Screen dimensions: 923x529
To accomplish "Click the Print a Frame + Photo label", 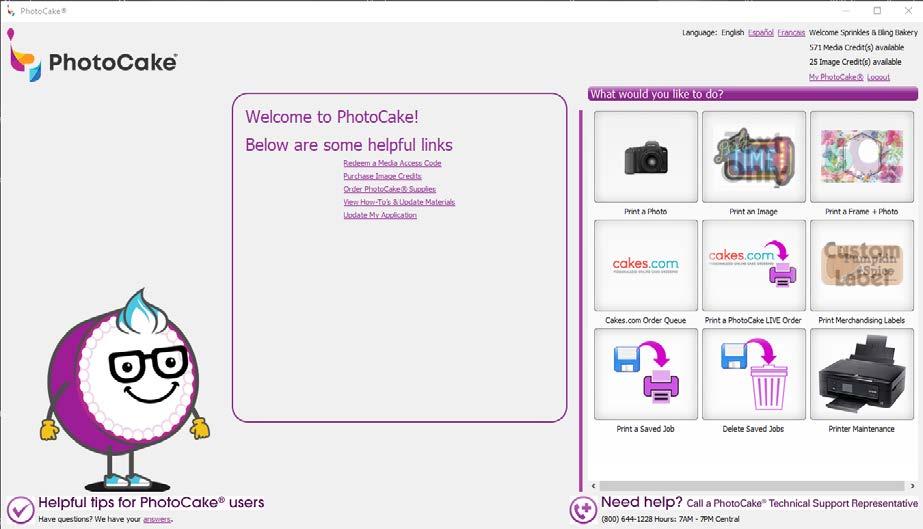I will pos(862,211).
